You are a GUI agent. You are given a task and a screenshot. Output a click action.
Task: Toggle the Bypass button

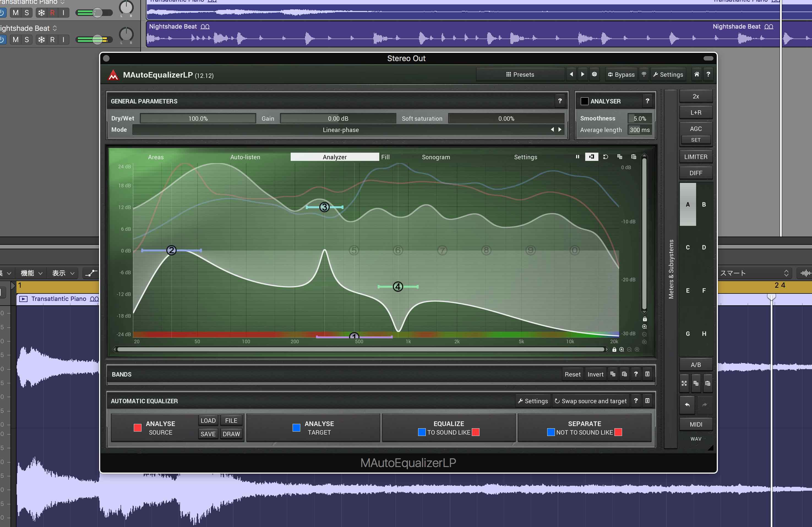621,74
